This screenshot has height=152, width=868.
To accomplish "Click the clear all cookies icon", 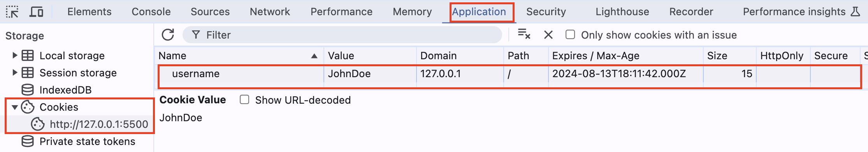I will tap(524, 34).
